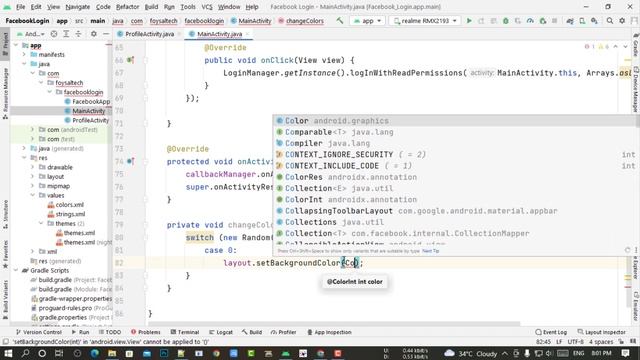Toggle the Gradle right sidebar tab

[x=636, y=45]
